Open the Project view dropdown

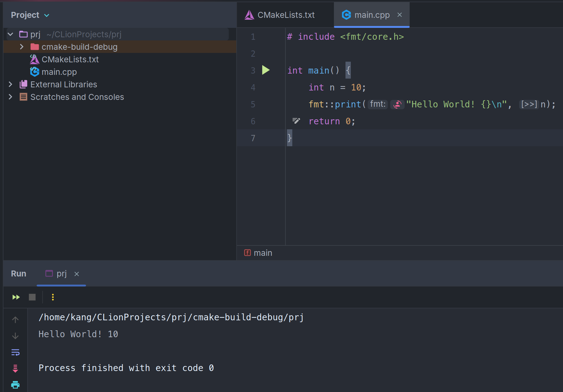47,15
